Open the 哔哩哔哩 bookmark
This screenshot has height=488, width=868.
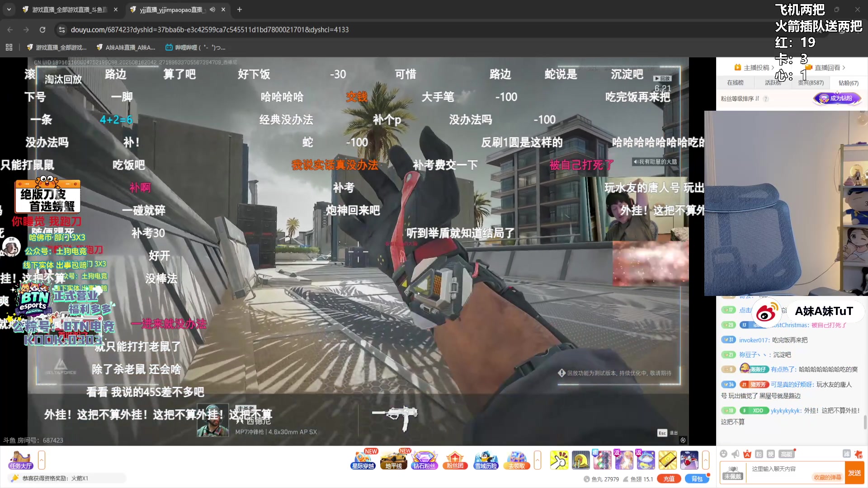pos(195,47)
